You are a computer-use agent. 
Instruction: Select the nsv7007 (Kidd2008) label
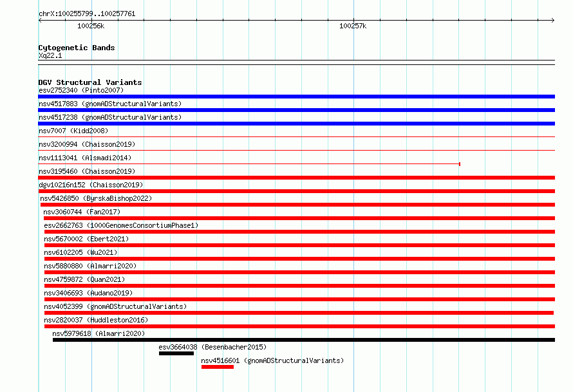click(73, 131)
